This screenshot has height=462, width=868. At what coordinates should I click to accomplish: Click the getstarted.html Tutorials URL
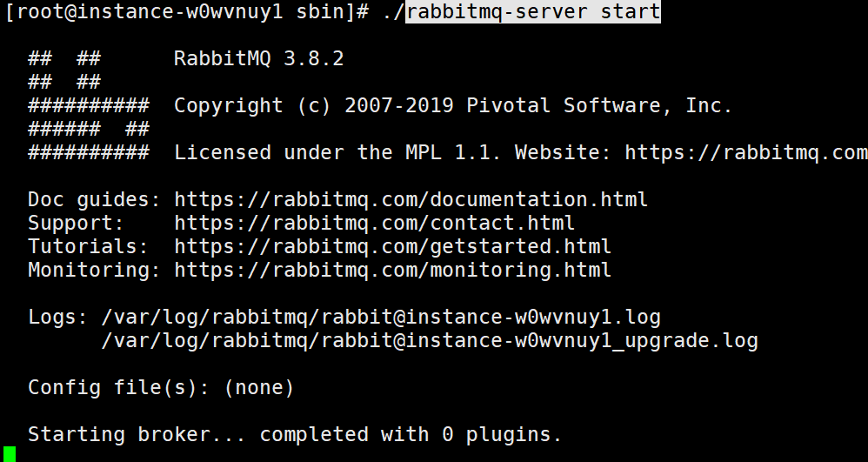coord(392,246)
